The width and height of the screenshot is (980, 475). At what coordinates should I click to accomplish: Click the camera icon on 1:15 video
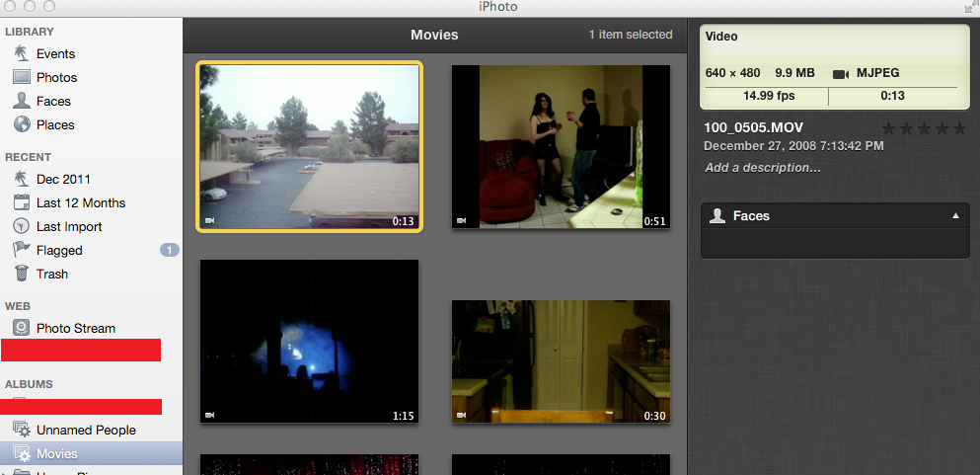tap(210, 415)
